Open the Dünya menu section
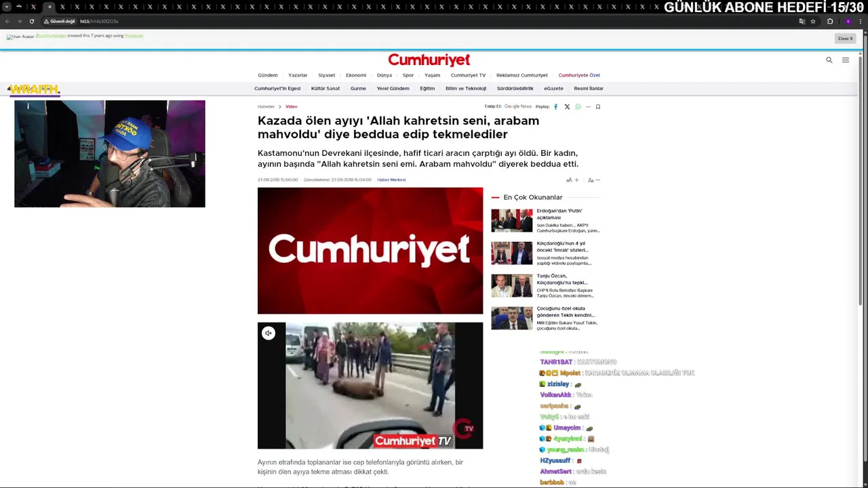The image size is (868, 488). (384, 75)
